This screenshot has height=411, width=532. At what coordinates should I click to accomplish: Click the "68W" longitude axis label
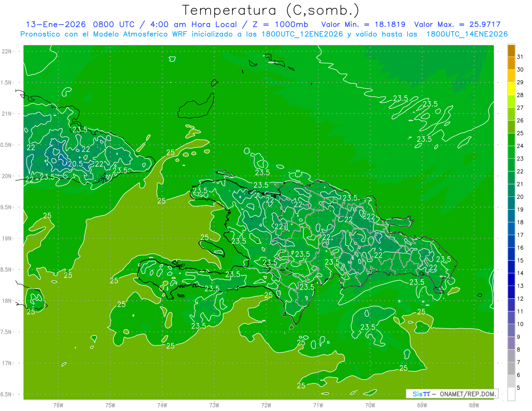click(x=474, y=405)
